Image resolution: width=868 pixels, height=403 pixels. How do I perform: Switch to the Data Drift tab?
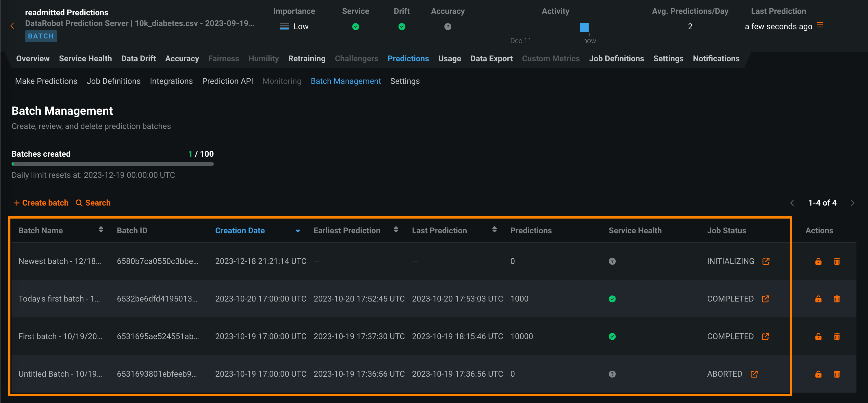coord(138,59)
